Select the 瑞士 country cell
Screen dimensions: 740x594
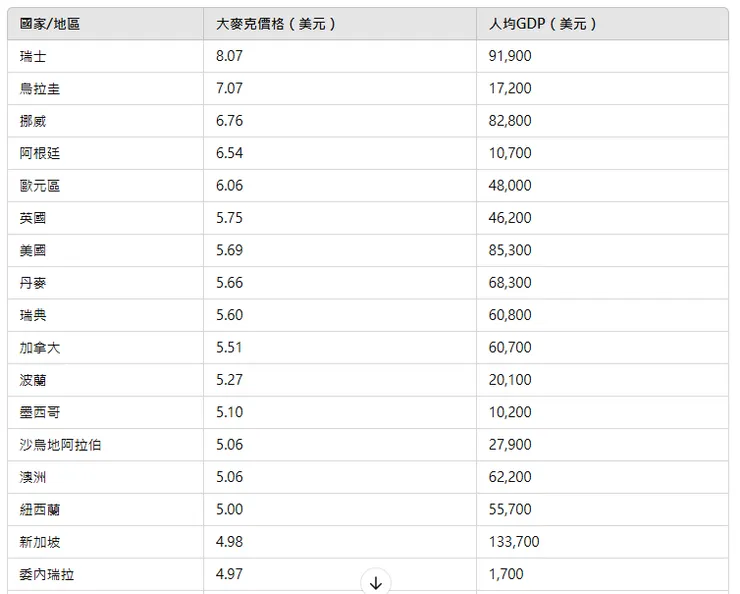[x=33, y=56]
